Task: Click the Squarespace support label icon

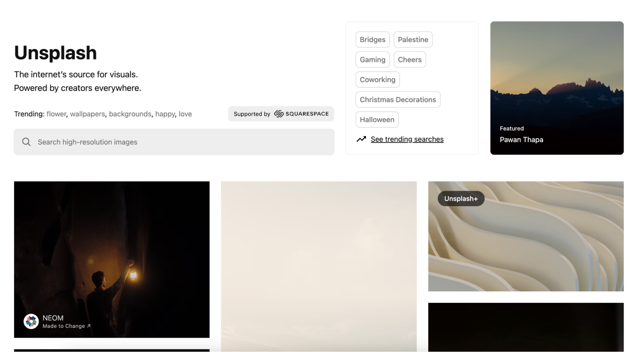Action: point(279,114)
